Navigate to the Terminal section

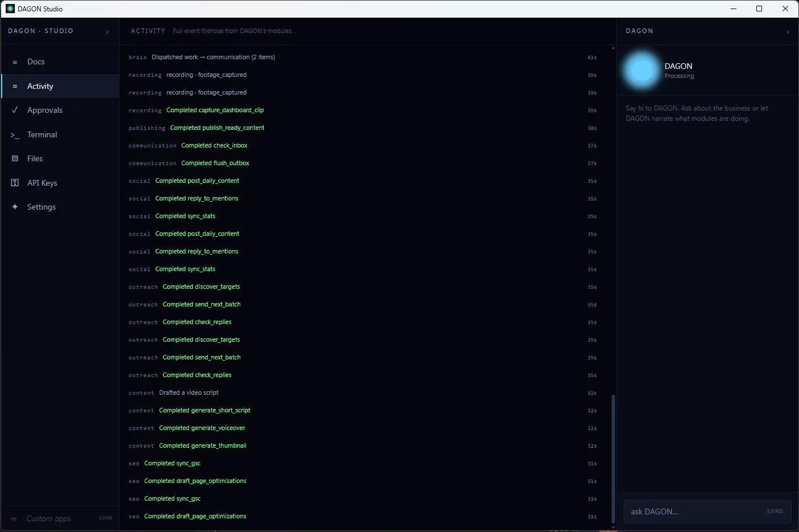click(42, 134)
